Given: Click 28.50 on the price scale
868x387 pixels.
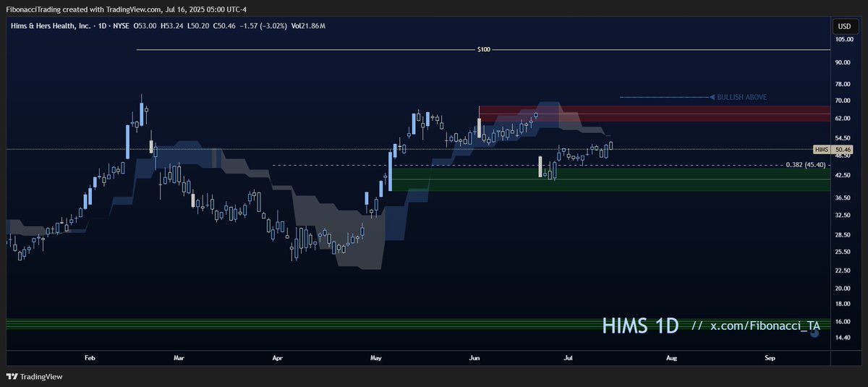Looking at the screenshot, I should [x=842, y=235].
